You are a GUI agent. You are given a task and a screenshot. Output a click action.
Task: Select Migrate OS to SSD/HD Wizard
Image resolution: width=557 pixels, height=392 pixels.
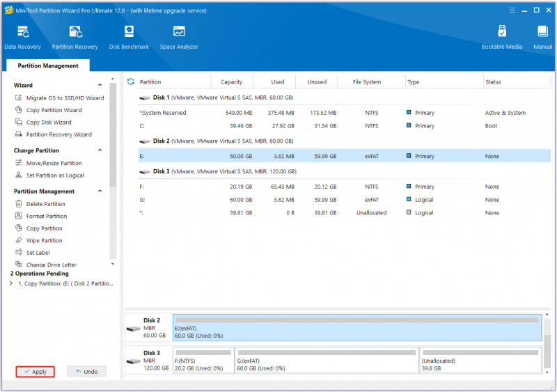[65, 98]
